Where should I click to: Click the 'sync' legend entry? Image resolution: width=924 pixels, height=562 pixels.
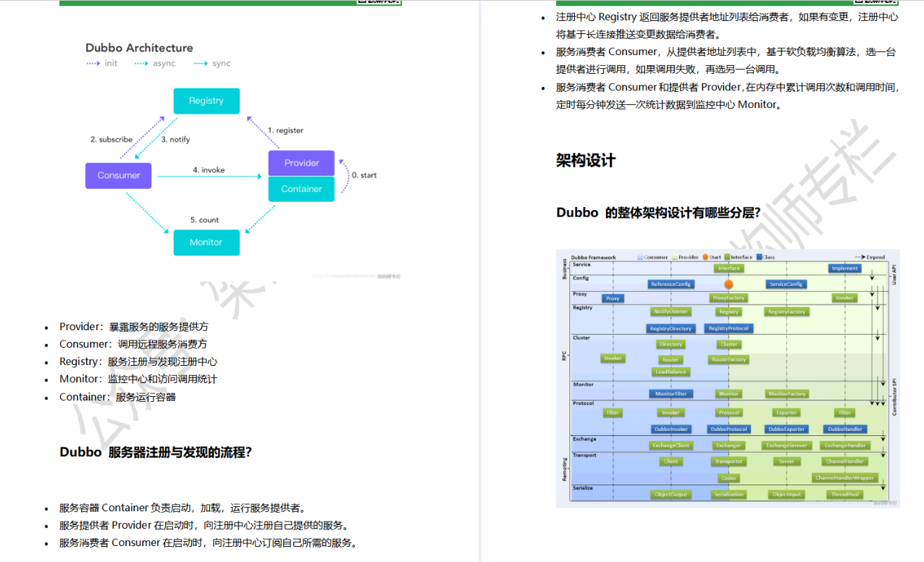tap(211, 64)
